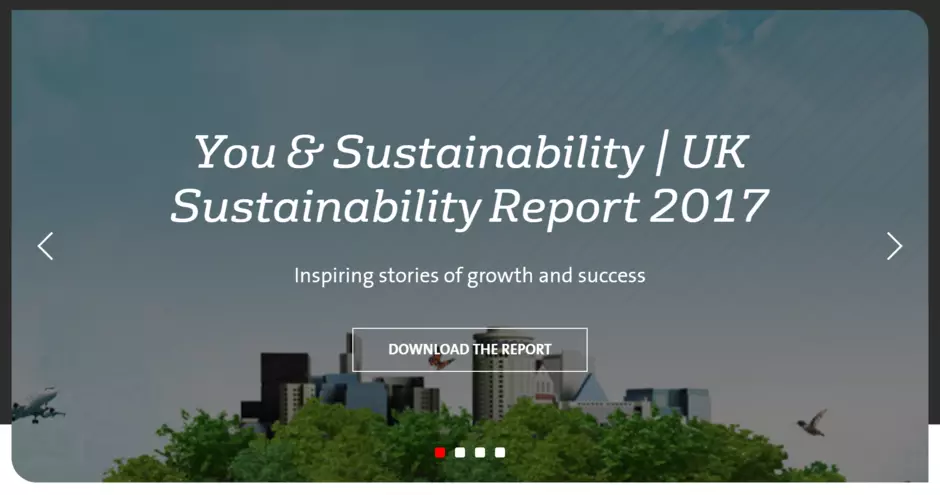Click the word 'UK' in the heading
The image size is (940, 495).
(714, 153)
